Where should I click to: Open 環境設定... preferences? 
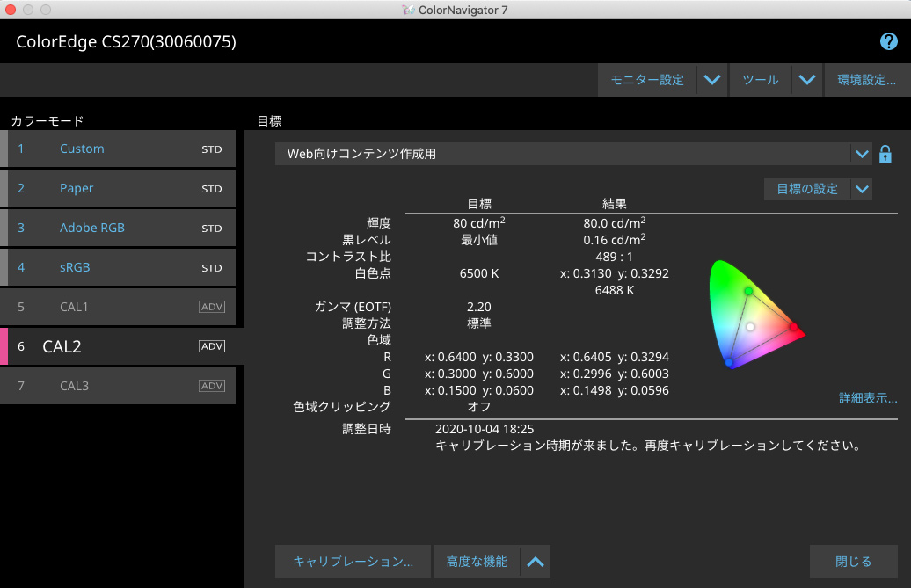(x=866, y=80)
